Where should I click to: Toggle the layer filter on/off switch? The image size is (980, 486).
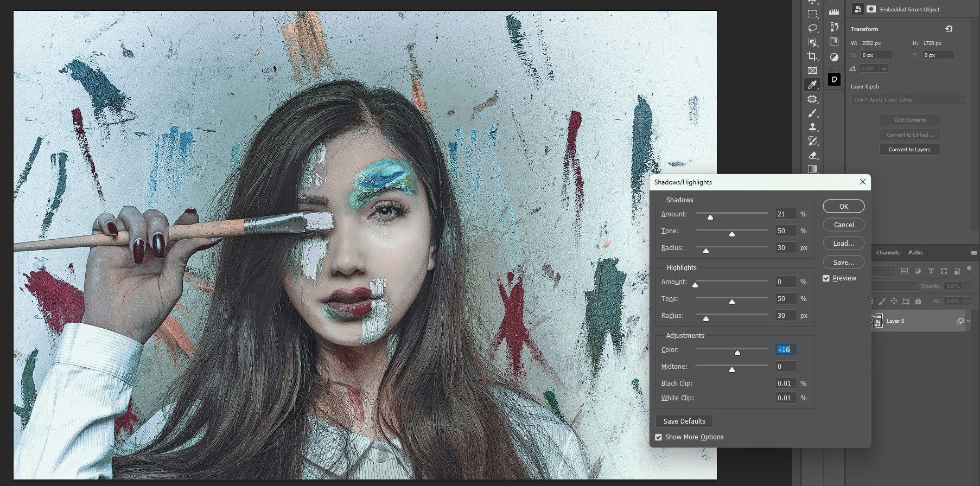pyautogui.click(x=969, y=271)
